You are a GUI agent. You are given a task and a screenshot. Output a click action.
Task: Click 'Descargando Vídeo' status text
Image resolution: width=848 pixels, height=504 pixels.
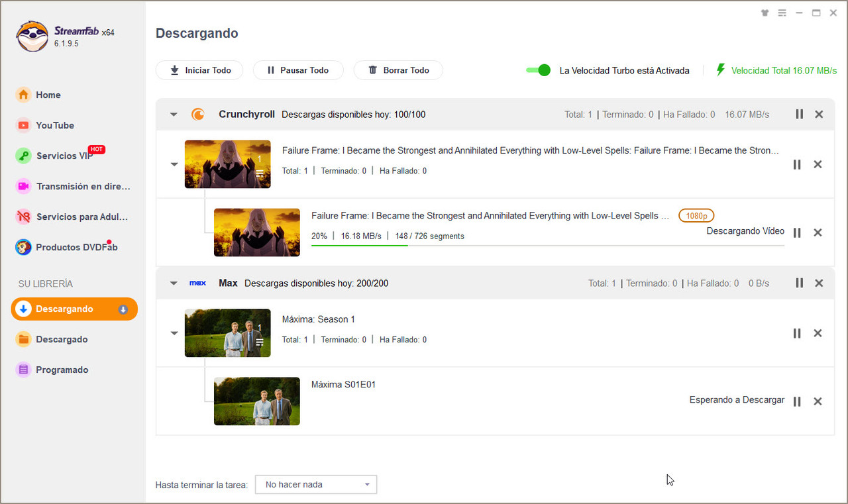(745, 231)
